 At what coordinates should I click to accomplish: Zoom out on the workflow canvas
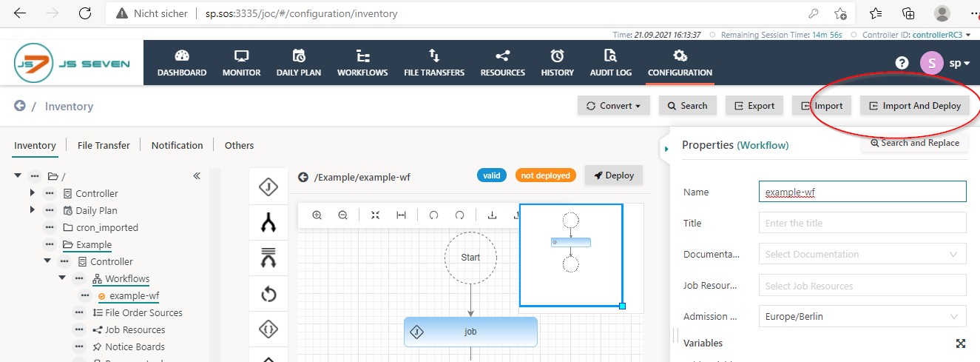343,215
